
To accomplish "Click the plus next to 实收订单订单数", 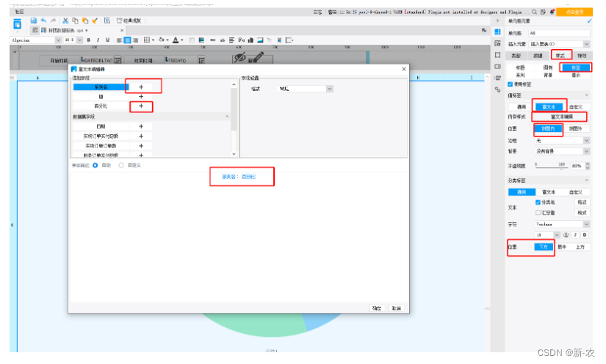I will click(x=141, y=146).
